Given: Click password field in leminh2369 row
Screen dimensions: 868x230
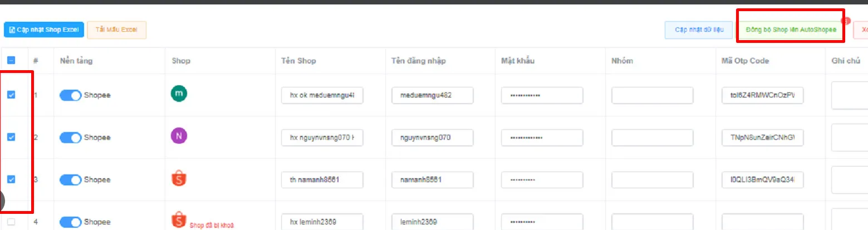Looking at the screenshot, I should 542,222.
